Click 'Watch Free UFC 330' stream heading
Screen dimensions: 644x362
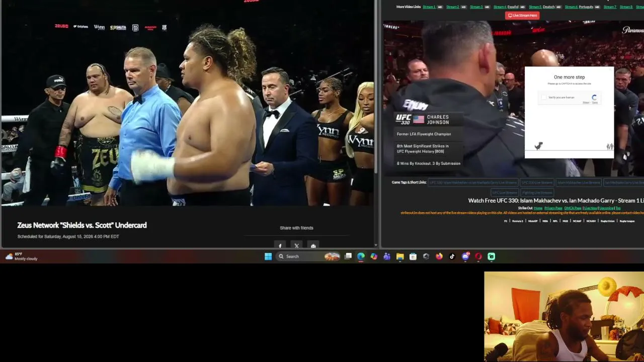click(556, 201)
